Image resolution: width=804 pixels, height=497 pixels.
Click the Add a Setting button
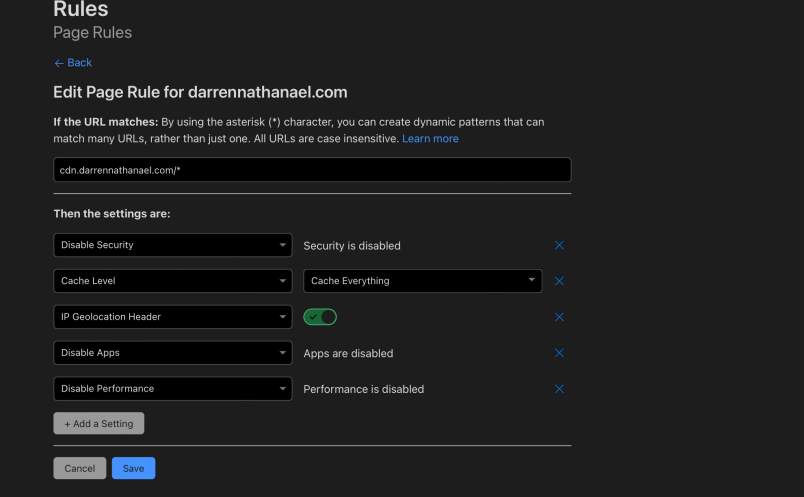pos(99,424)
